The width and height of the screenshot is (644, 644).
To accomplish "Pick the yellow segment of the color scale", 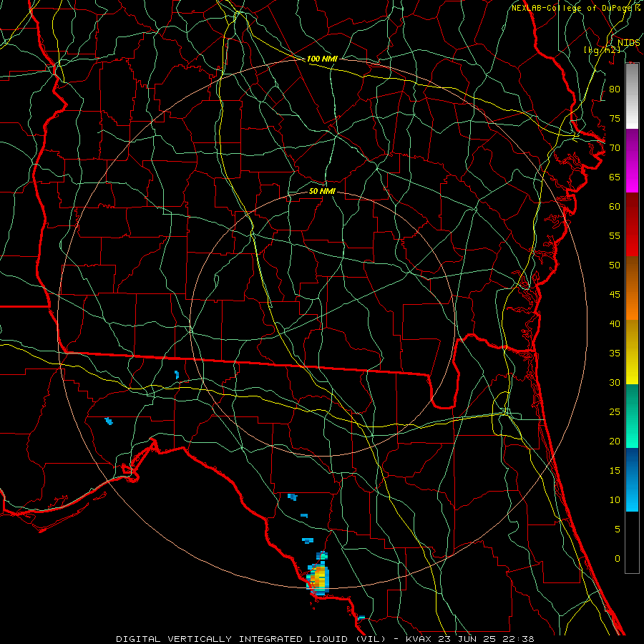I will (632, 352).
